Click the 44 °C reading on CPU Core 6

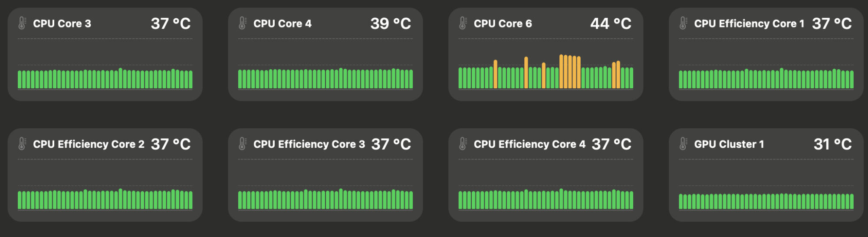610,23
